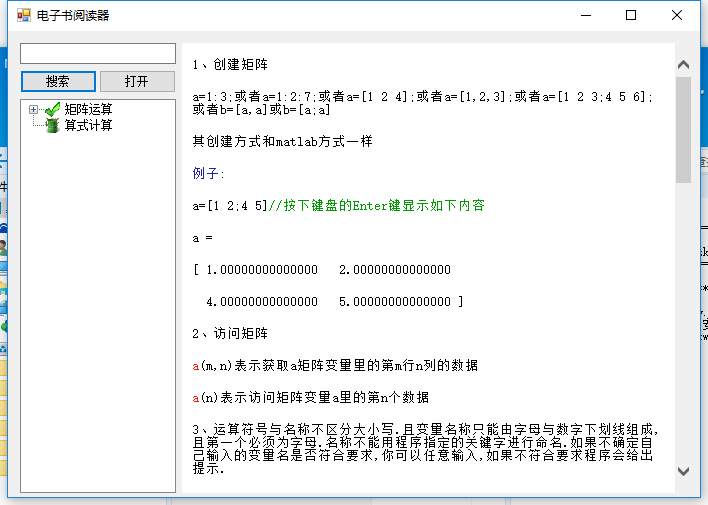Click the vertical scrollbar thumb
The height and width of the screenshot is (505, 708).
[x=684, y=130]
